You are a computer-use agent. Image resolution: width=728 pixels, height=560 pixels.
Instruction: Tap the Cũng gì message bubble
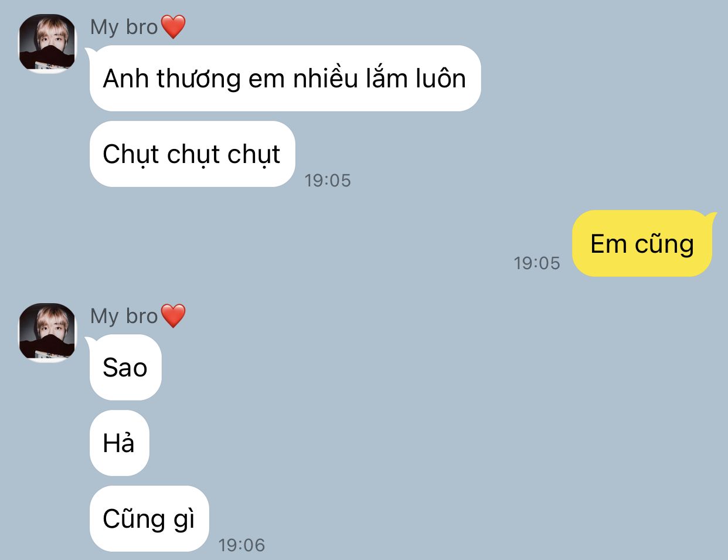pos(149,518)
